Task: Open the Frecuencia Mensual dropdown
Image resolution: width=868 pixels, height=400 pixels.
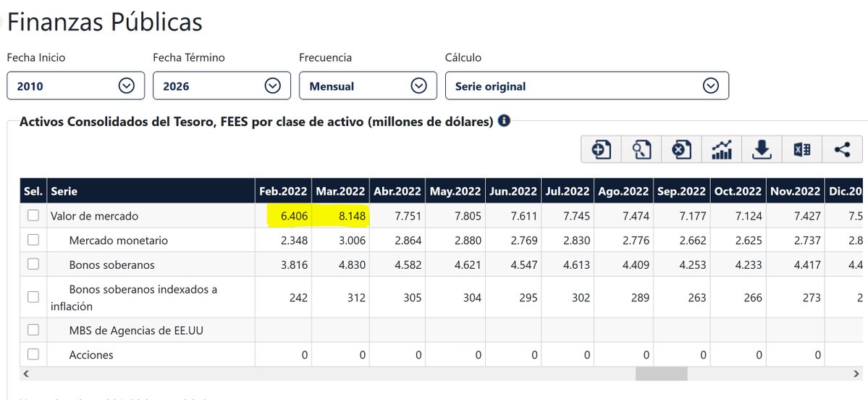Action: coord(368,86)
